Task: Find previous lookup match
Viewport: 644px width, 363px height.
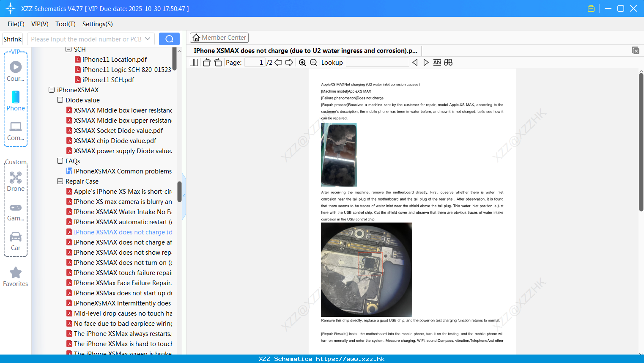Action: pos(415,62)
